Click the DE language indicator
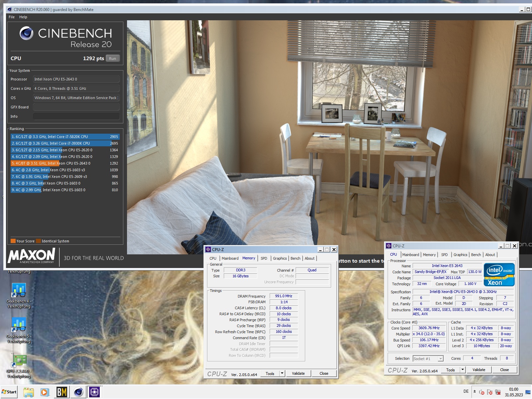The image size is (532, 399). [466, 391]
